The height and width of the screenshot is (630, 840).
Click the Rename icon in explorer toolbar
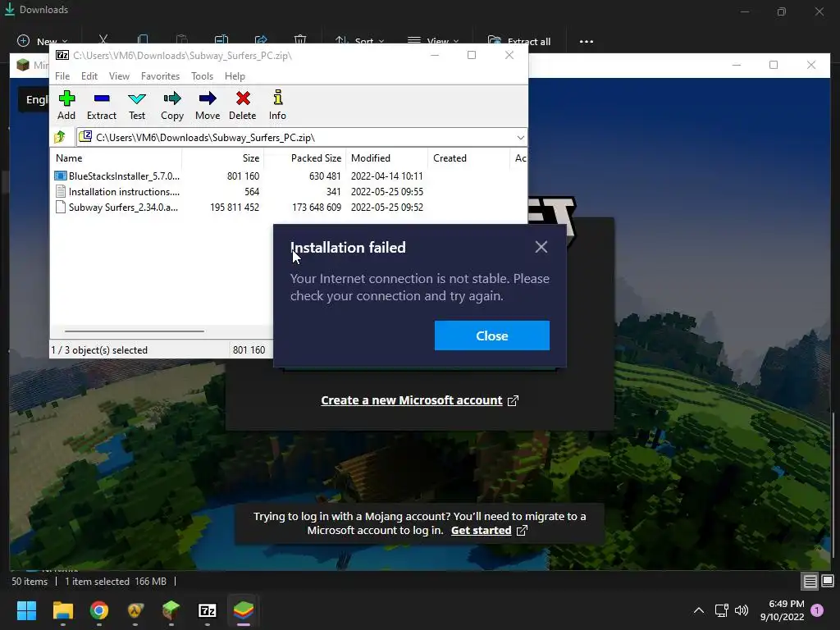(x=221, y=40)
